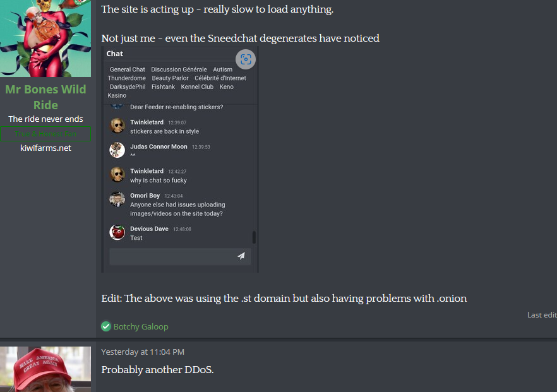This screenshot has width=557, height=392.
Task: Click the green checkmark reaction icon
Action: pos(106,326)
